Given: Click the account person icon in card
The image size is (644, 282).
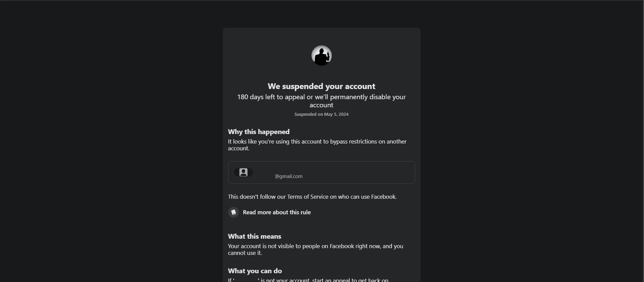Looking at the screenshot, I should 243,172.
